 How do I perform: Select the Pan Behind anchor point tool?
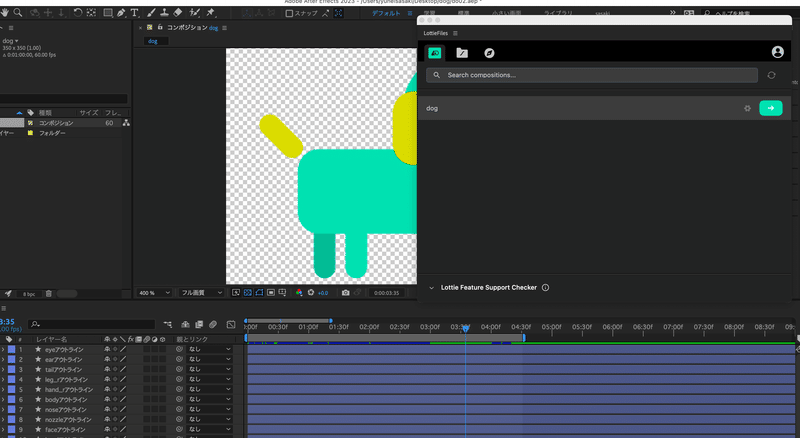[x=91, y=12]
